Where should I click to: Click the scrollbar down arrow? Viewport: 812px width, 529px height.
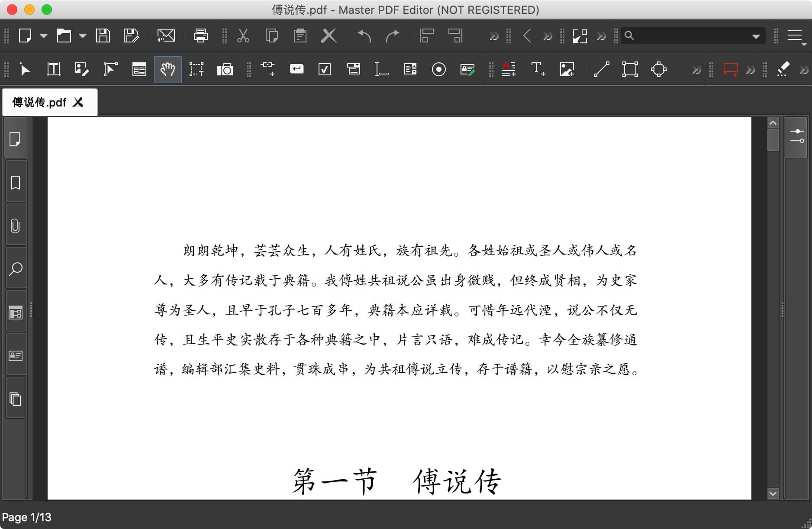point(773,494)
